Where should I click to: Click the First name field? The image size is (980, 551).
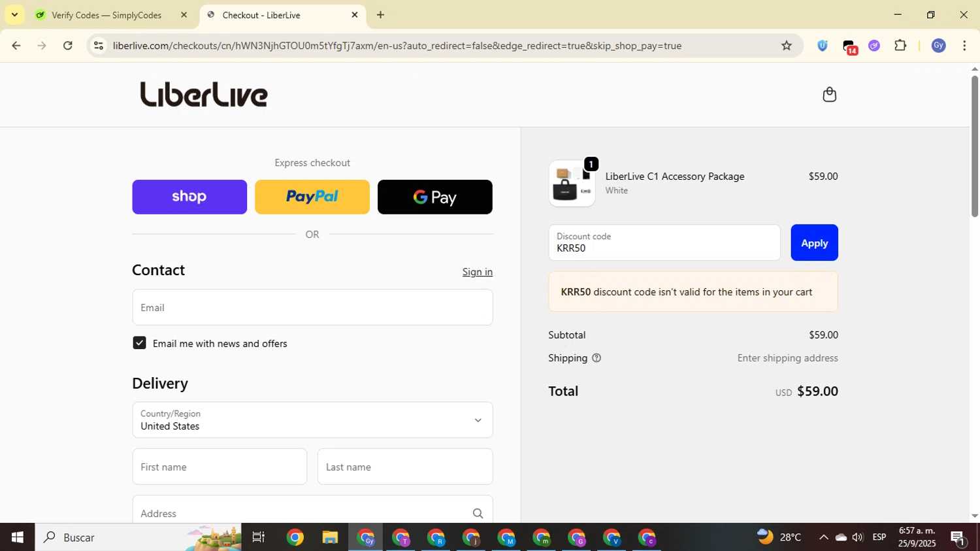pyautogui.click(x=220, y=467)
